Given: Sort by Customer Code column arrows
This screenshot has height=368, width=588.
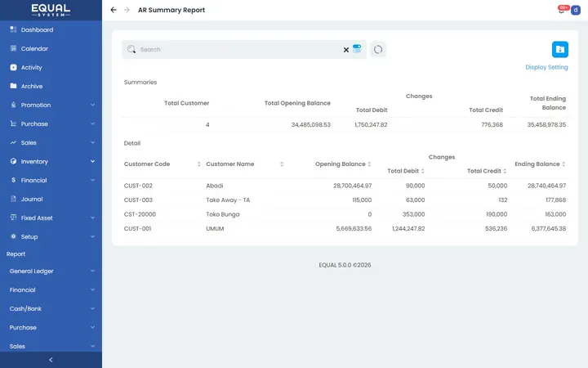Looking at the screenshot, I should pyautogui.click(x=199, y=164).
